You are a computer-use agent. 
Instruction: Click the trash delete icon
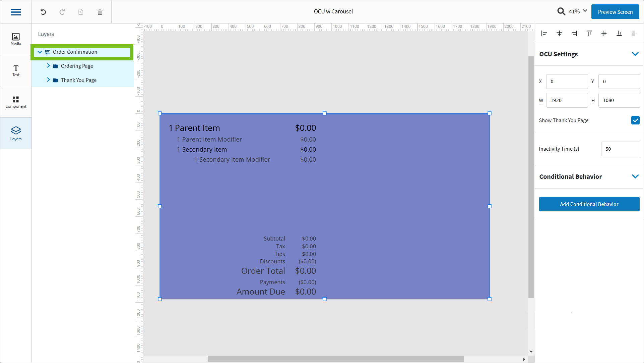(100, 12)
